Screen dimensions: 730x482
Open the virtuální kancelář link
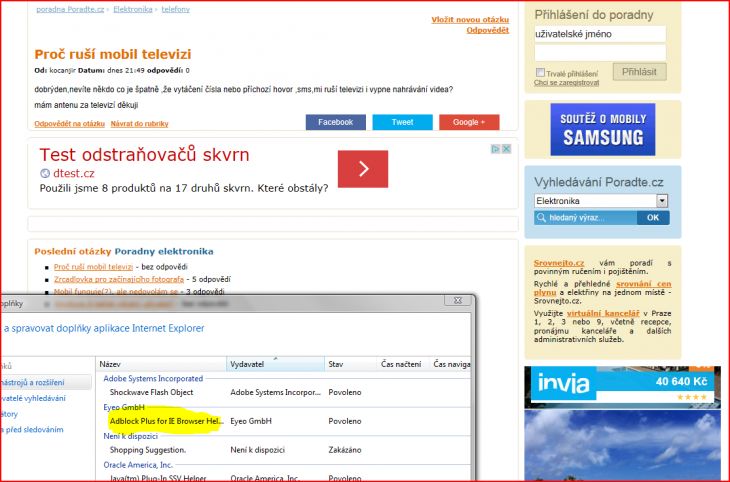[x=603, y=313]
